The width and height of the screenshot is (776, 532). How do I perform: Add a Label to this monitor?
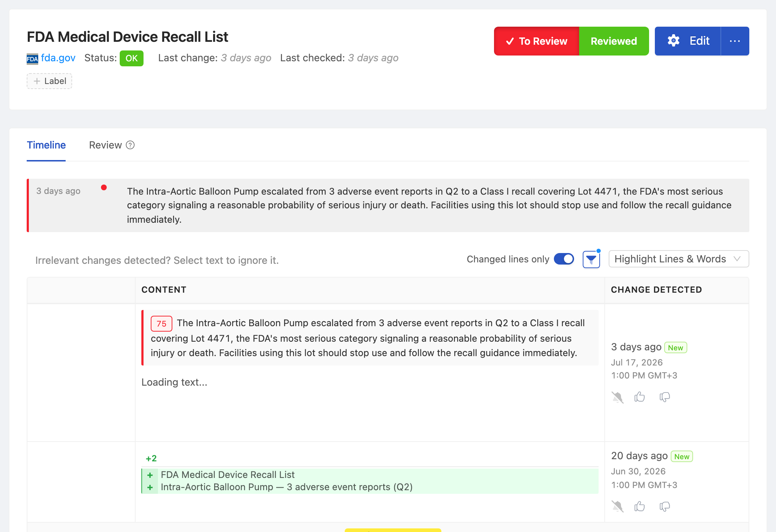(x=49, y=81)
